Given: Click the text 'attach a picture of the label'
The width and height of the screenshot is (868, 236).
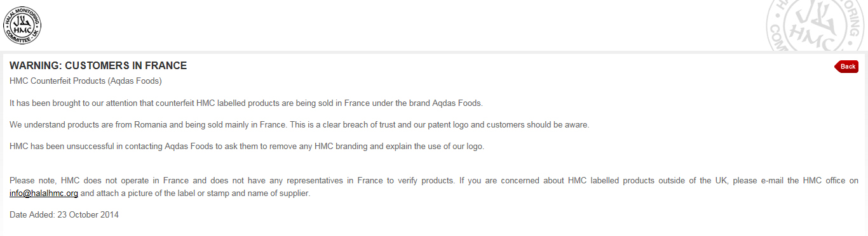Looking at the screenshot, I should coord(147,193).
